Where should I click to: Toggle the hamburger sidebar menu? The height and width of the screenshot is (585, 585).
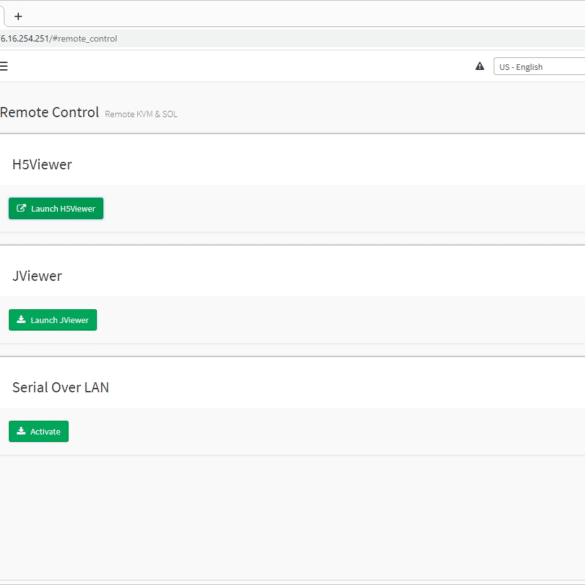pyautogui.click(x=3, y=66)
